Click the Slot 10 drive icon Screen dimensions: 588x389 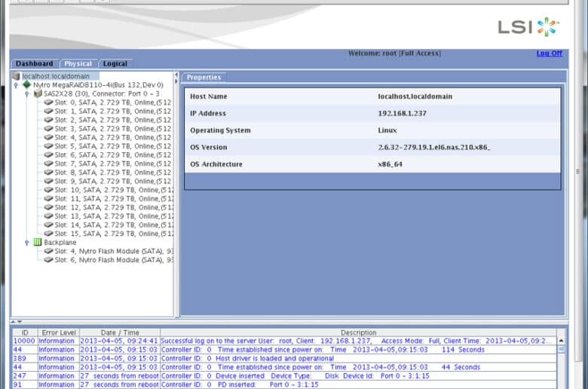(x=48, y=190)
